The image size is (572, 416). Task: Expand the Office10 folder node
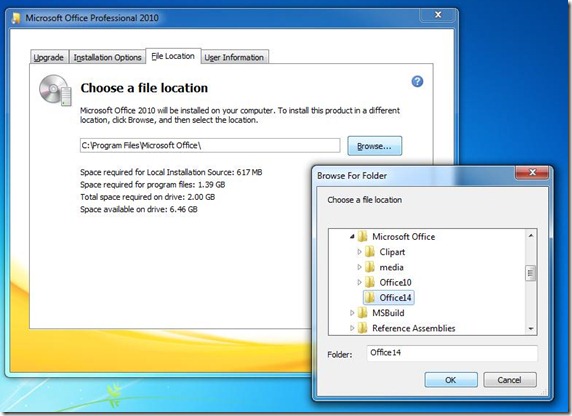359,282
